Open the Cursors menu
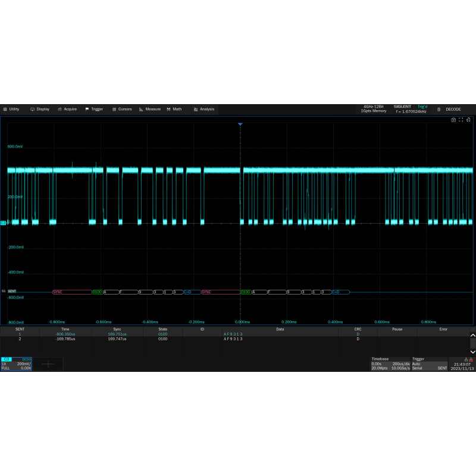This screenshot has height=476, width=476. 122,109
